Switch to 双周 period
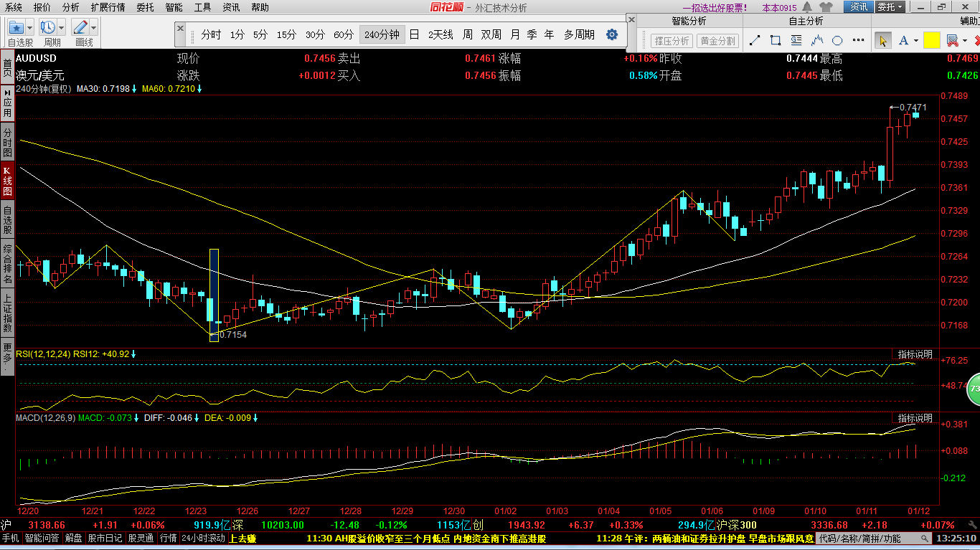 point(491,34)
